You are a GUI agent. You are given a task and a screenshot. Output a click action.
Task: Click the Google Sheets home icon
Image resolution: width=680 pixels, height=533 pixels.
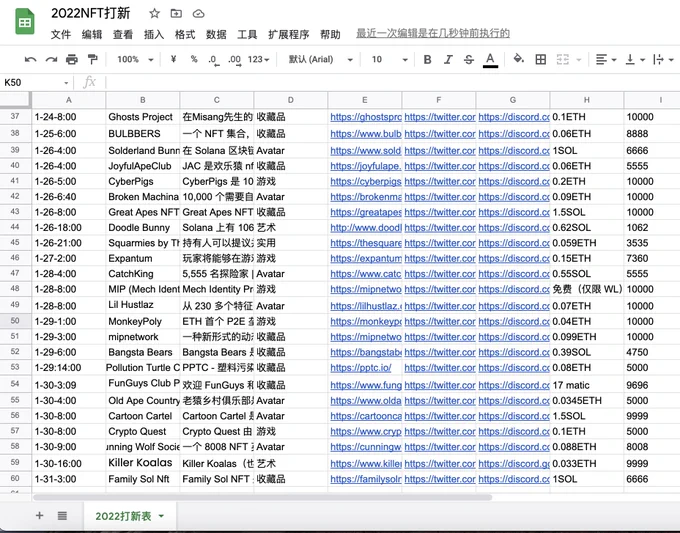click(x=25, y=21)
